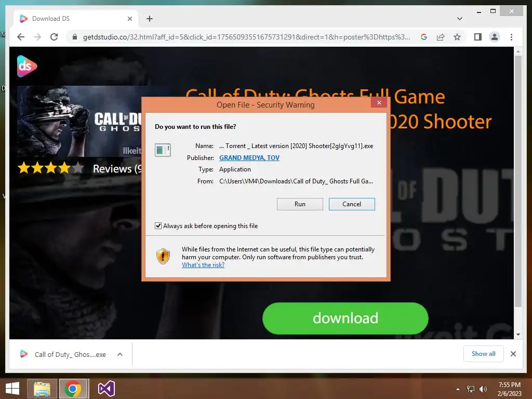Toggle the Chrome side panel icon

[478, 37]
